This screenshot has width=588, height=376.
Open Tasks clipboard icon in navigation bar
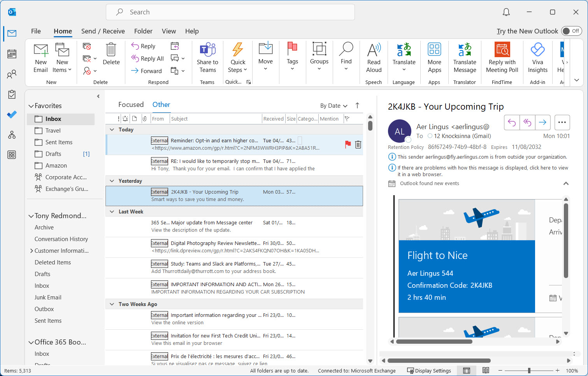coord(12,94)
